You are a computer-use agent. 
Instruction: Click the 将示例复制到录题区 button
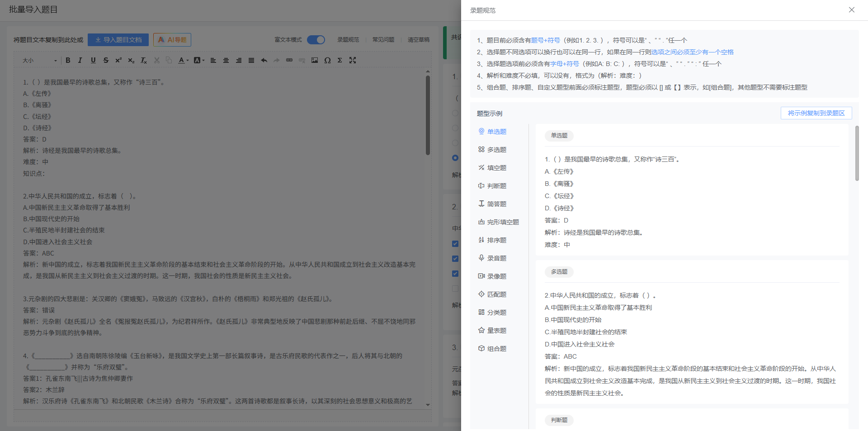click(816, 113)
